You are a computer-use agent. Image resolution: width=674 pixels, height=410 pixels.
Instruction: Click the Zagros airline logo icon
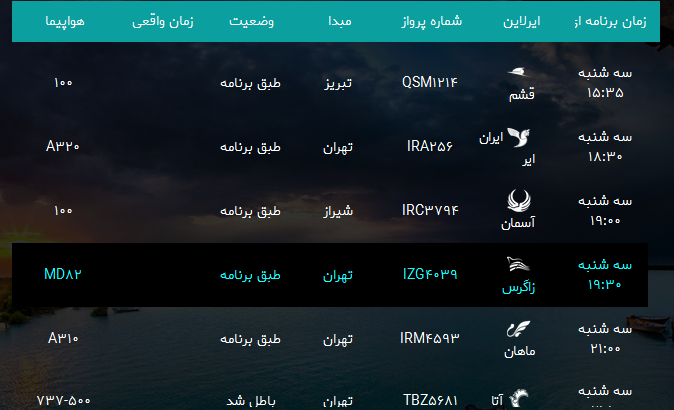pyautogui.click(x=518, y=264)
